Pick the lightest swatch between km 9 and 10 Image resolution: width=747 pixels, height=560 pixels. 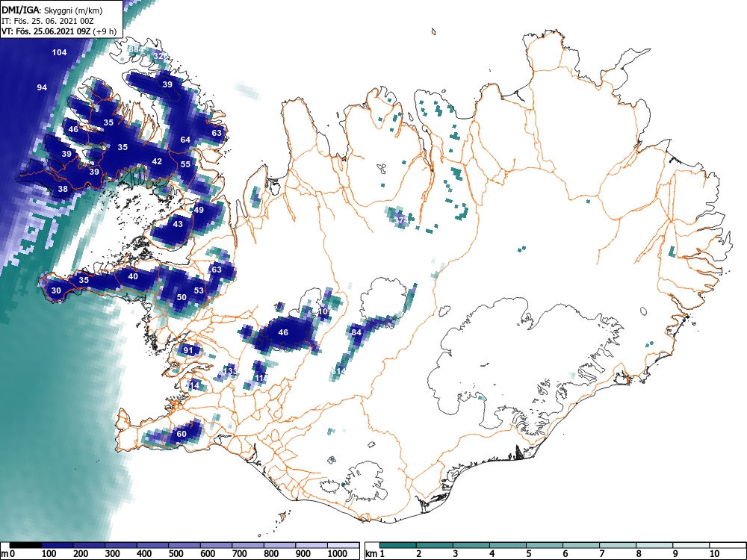click(691, 545)
